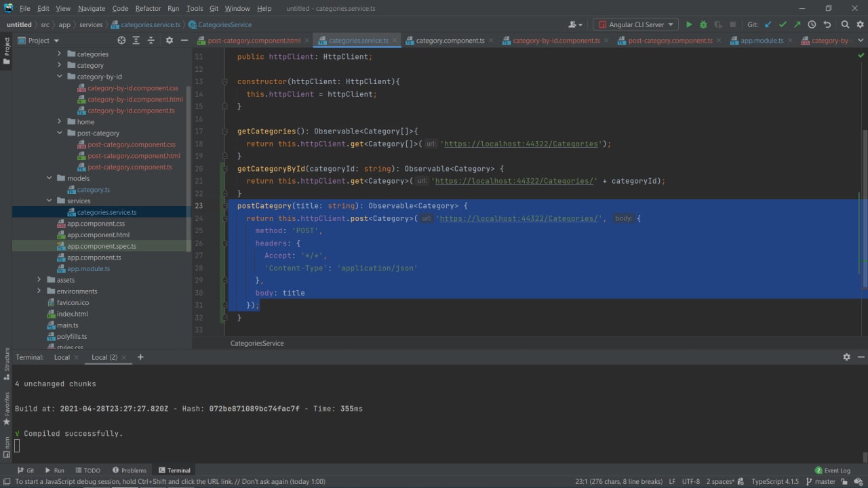Toggle the Structure tool window
This screenshot has width=868, height=488.
pos(7,359)
